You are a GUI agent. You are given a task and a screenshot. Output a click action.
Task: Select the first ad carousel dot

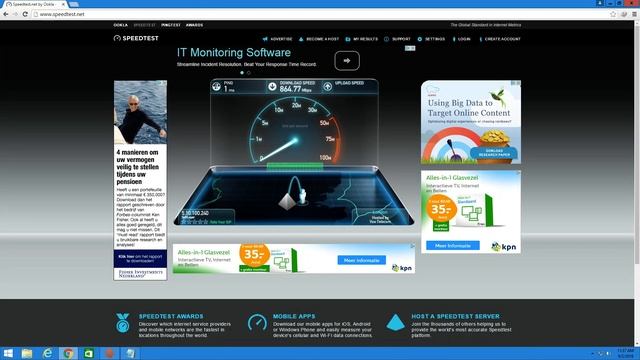coord(242,73)
